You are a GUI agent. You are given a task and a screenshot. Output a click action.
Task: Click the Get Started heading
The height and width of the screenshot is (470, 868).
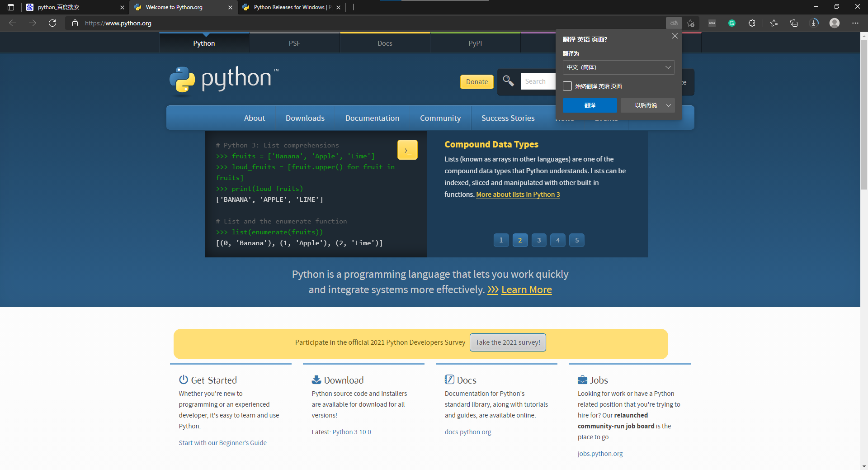214,380
